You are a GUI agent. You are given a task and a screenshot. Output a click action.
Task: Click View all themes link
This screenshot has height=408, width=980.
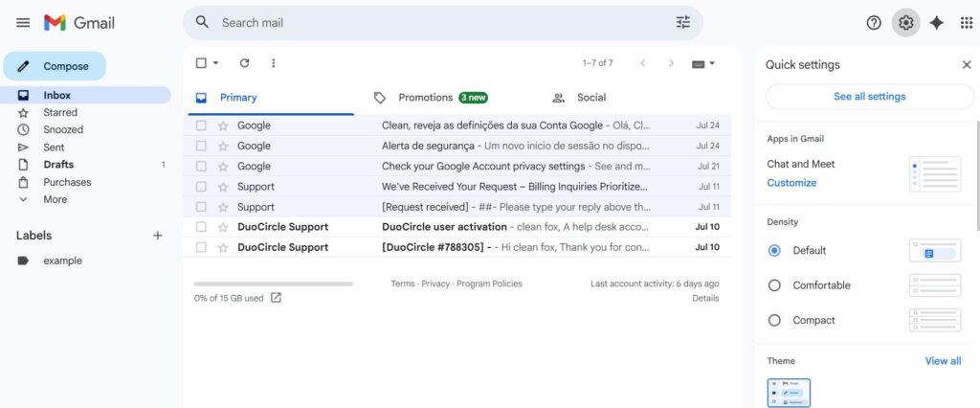pyautogui.click(x=943, y=361)
